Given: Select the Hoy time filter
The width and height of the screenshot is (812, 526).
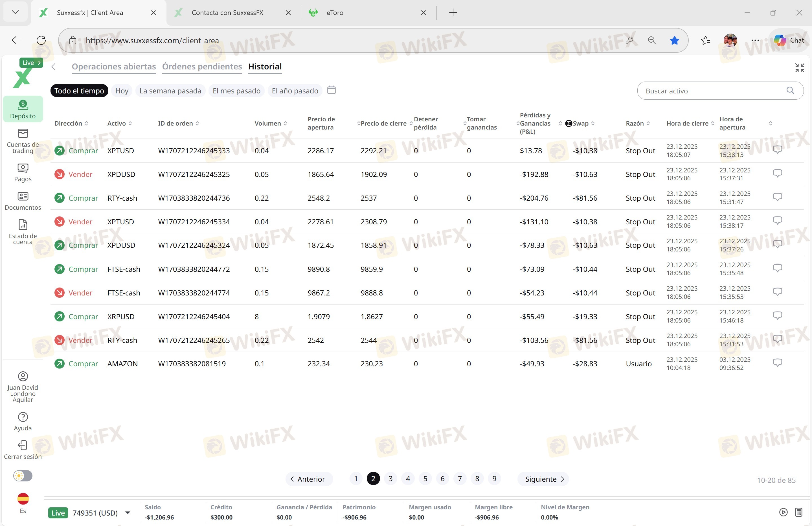Looking at the screenshot, I should tap(121, 91).
